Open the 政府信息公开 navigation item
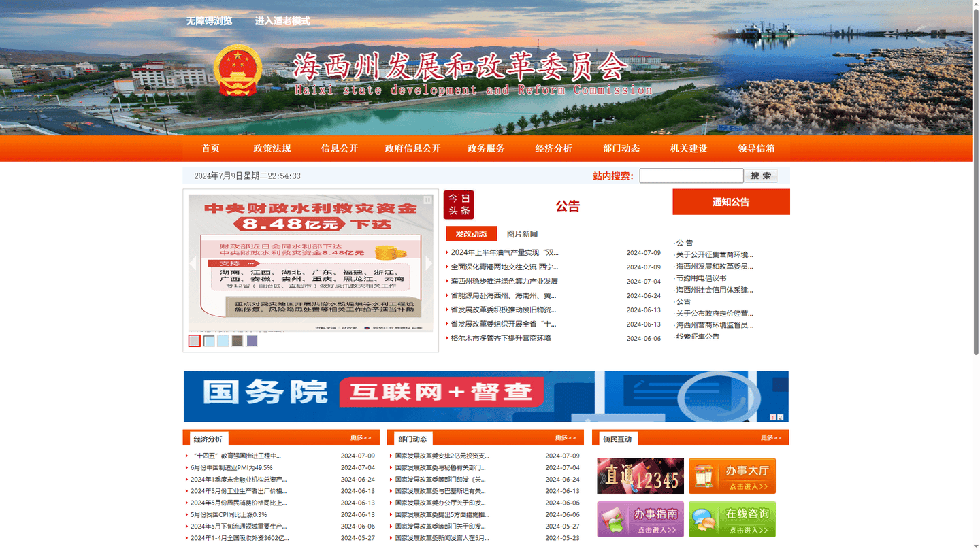Screen dimensions: 980x551 click(x=413, y=148)
